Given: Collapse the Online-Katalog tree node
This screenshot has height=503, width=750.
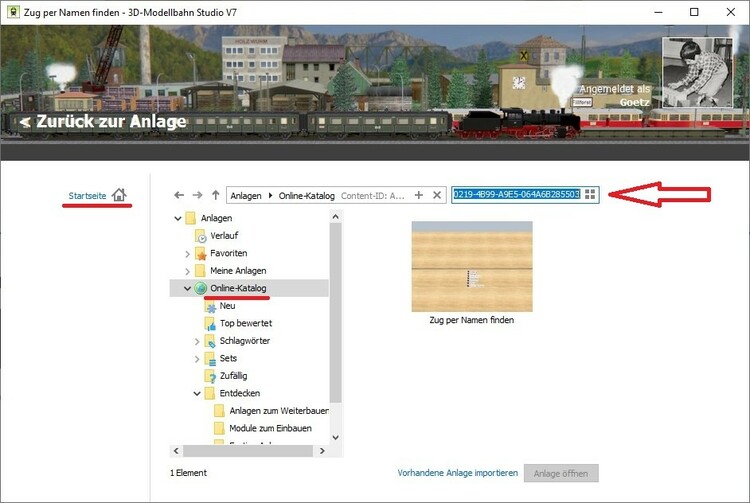Looking at the screenshot, I should [x=188, y=288].
